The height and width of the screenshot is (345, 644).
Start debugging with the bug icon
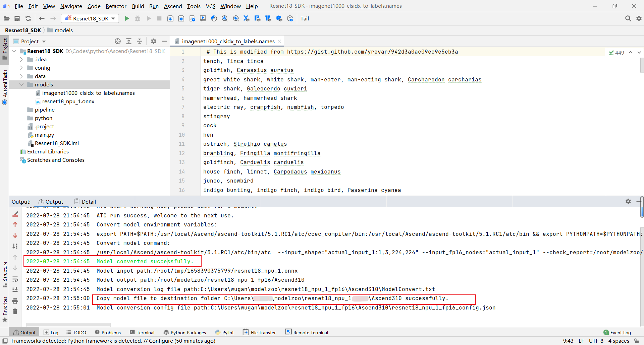click(138, 18)
